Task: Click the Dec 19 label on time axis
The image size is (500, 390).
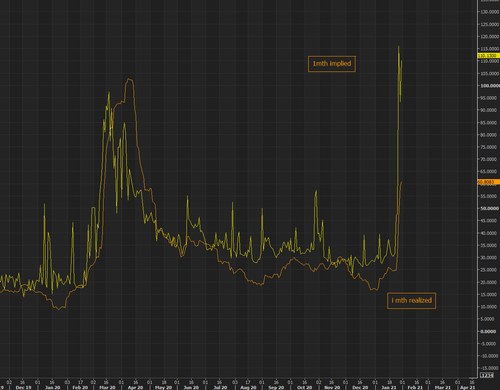Action: pos(23,387)
